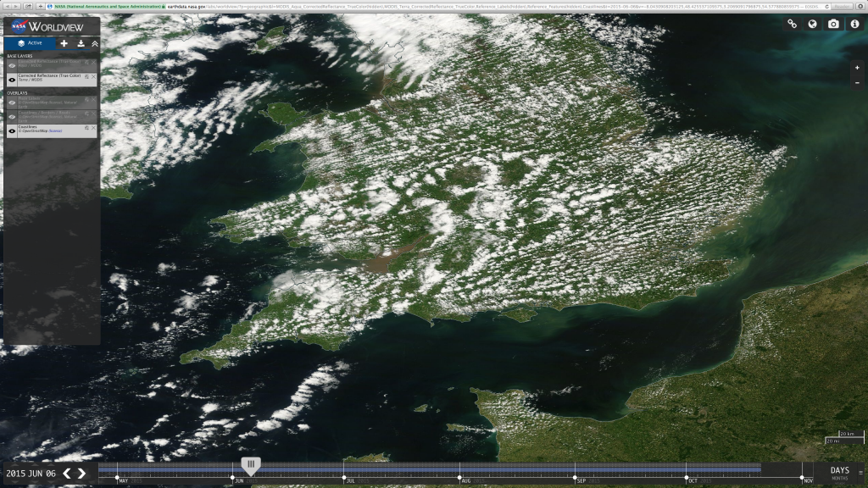Screen dimensions: 868x488
Task: Click the browser share button
Action: point(28,6)
